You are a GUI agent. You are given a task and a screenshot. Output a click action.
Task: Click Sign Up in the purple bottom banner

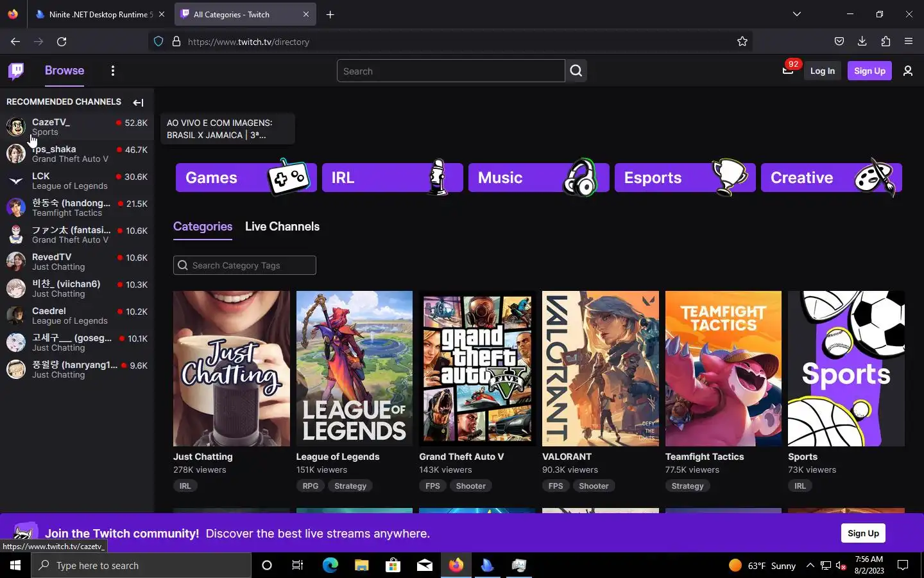(863, 533)
